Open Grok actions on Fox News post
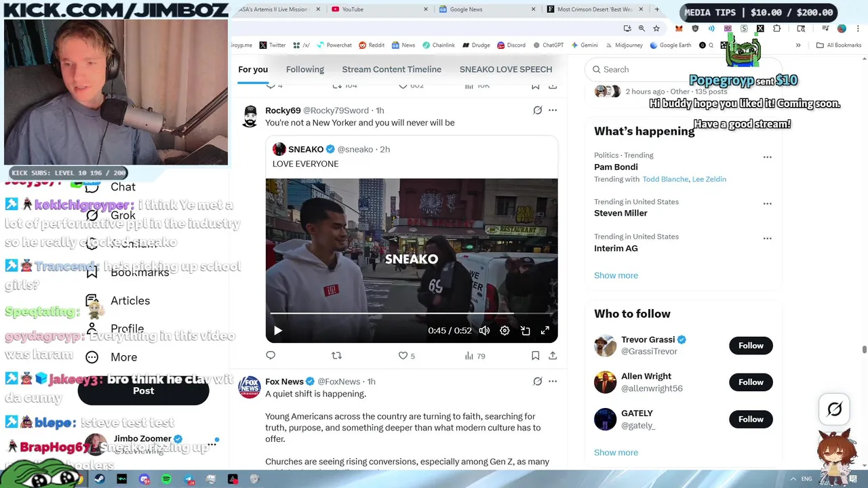 coord(537,382)
